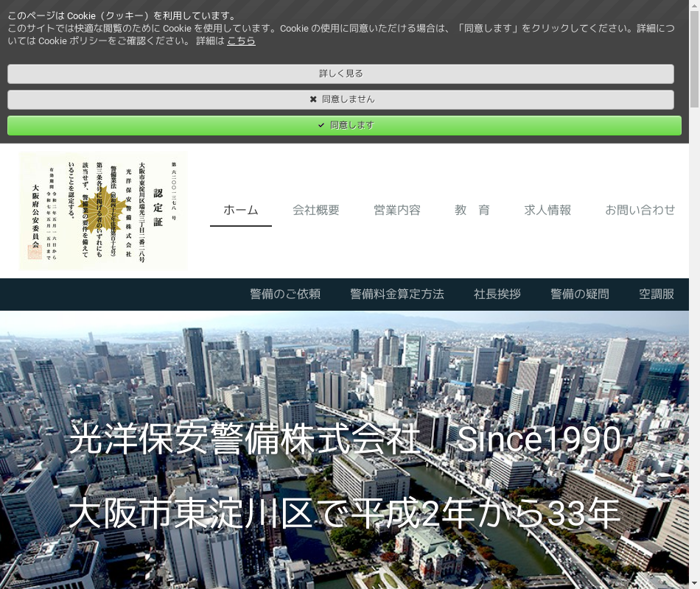
Task: Accept cookies with 同意します button
Action: pyautogui.click(x=344, y=125)
